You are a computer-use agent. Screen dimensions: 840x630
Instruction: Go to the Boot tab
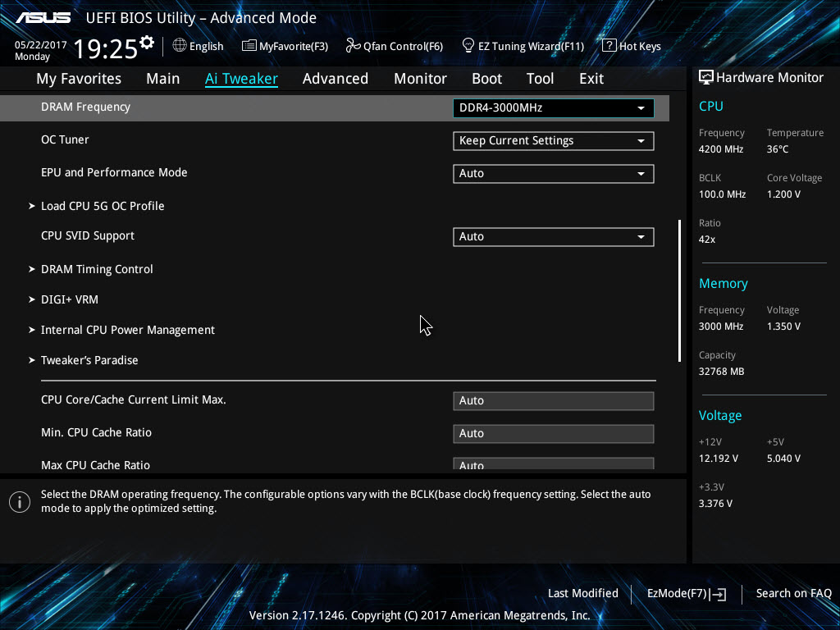tap(486, 79)
